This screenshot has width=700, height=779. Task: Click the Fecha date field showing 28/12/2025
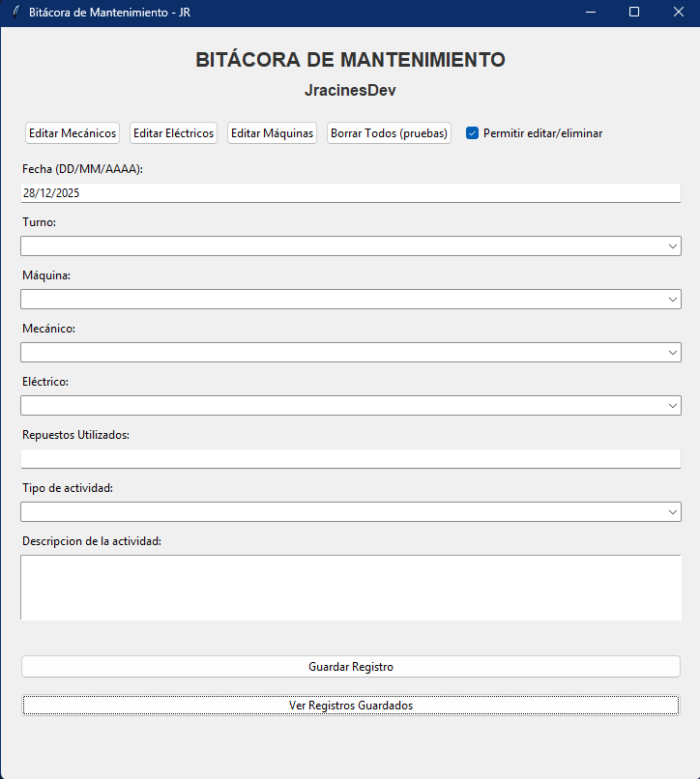tap(350, 192)
